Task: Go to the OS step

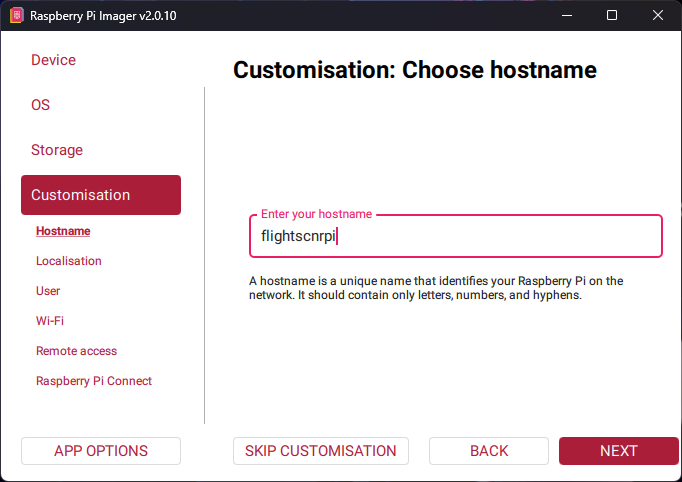Action: [40, 105]
